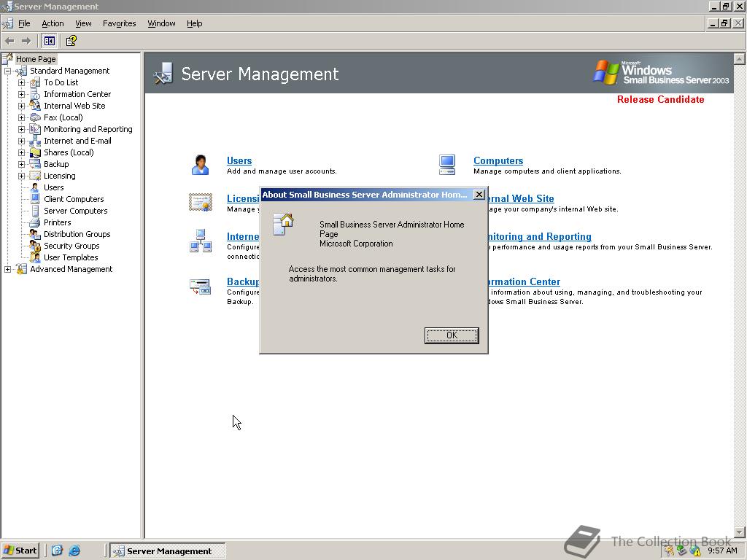The width and height of the screenshot is (747, 560).
Task: Expand the Internal Web Site node
Action: pos(21,106)
